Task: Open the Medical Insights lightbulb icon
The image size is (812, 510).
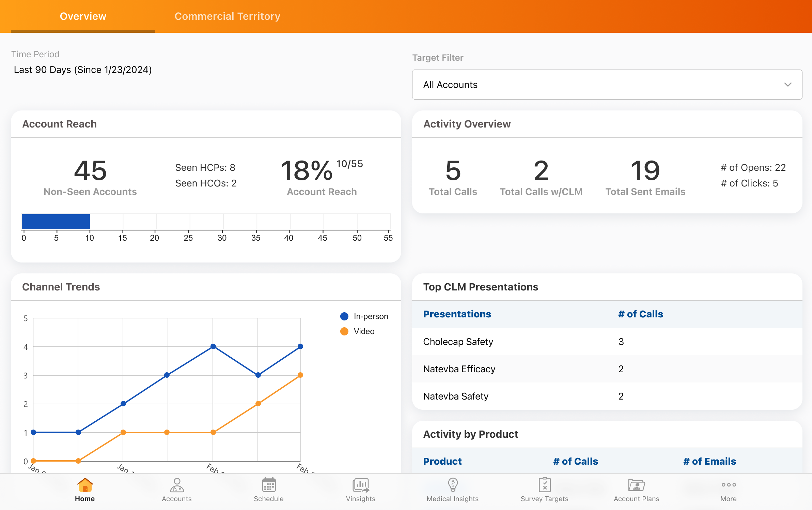Action: (x=453, y=485)
